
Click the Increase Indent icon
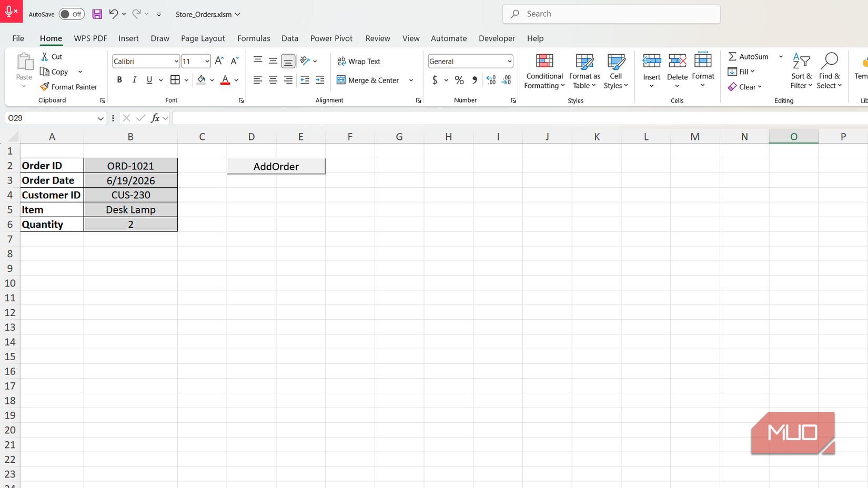[320, 80]
